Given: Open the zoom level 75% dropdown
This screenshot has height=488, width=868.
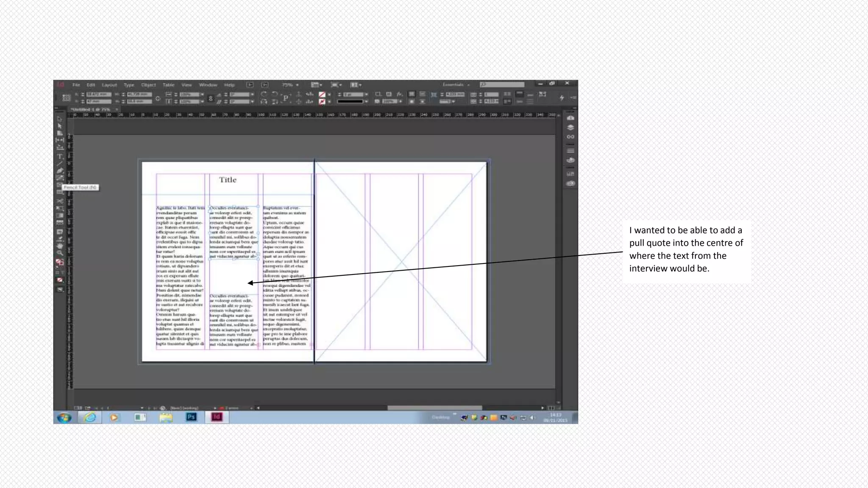Looking at the screenshot, I should (x=297, y=85).
